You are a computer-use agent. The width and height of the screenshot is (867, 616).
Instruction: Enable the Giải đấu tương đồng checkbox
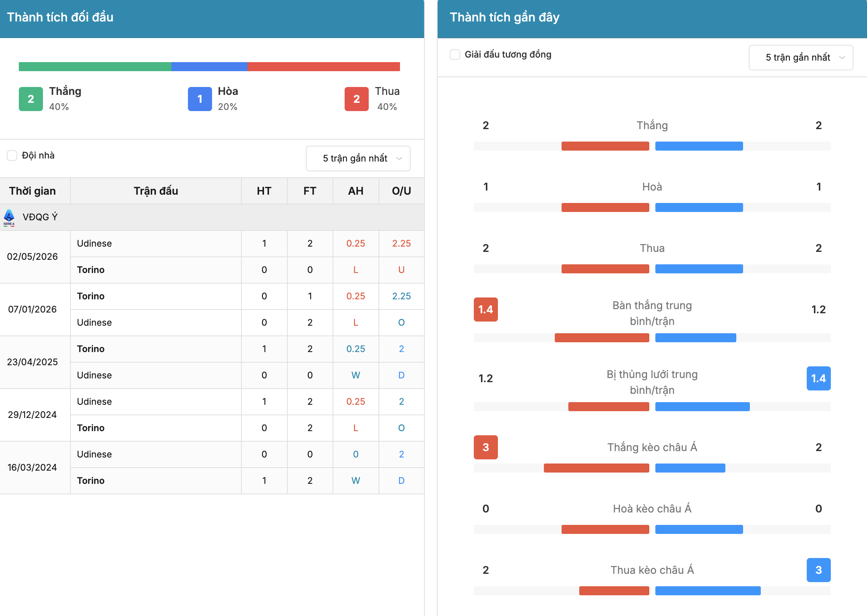[455, 55]
